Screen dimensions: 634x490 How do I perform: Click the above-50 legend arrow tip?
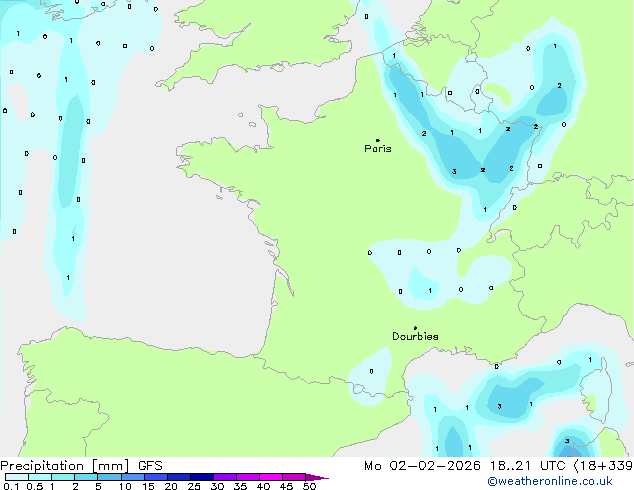(317, 477)
